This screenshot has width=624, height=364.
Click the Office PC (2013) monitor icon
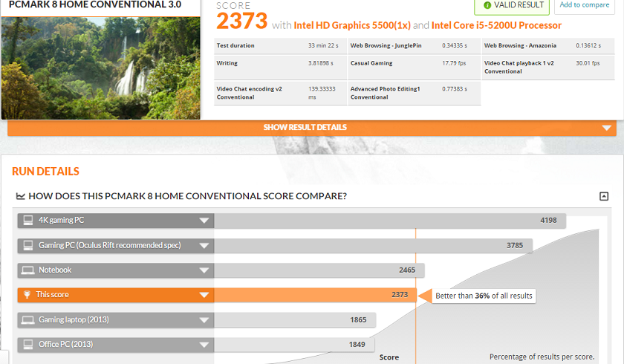[x=28, y=345]
